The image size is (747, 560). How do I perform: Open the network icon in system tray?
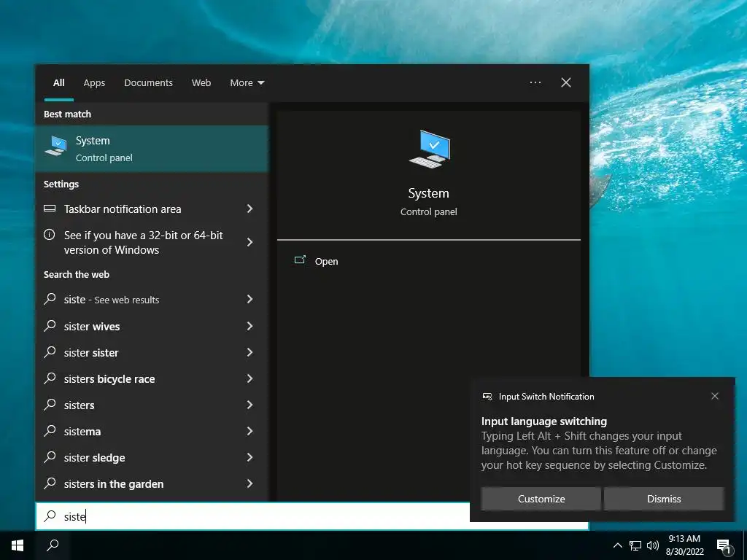pyautogui.click(x=635, y=545)
